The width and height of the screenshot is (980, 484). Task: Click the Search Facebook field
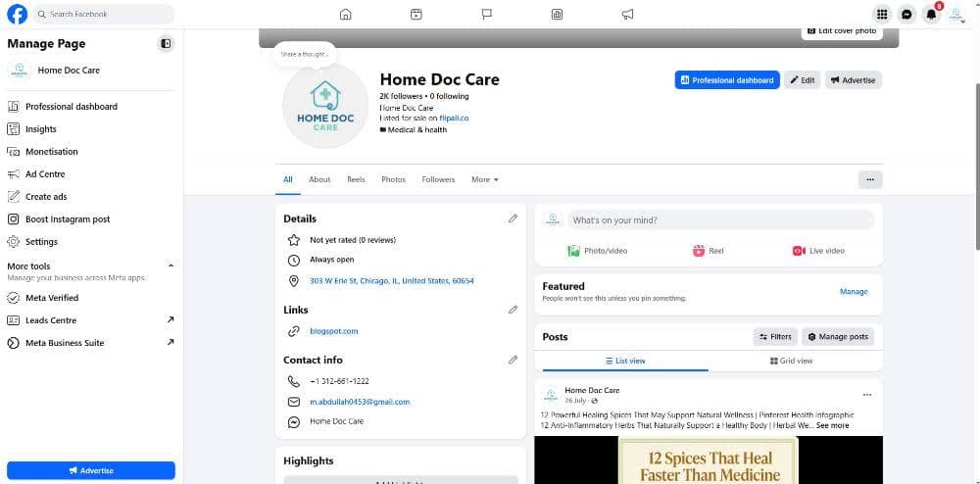pos(104,14)
